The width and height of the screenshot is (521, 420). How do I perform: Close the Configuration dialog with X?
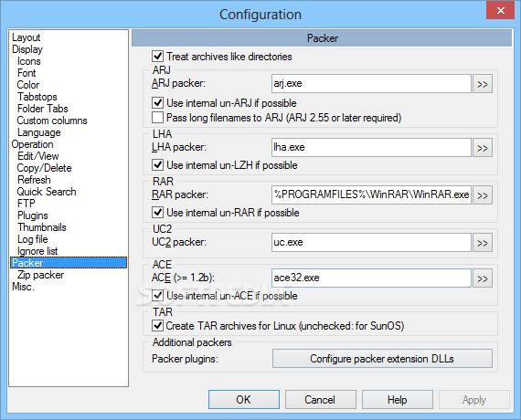click(x=500, y=10)
